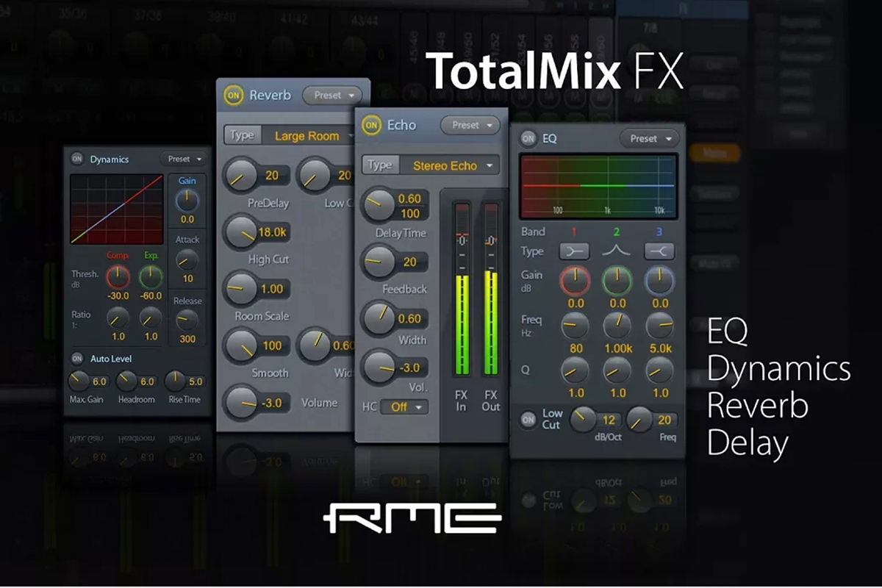Select Band 3 high-cut filter type icon
Image resolution: width=882 pixels, height=588 pixels.
[659, 251]
